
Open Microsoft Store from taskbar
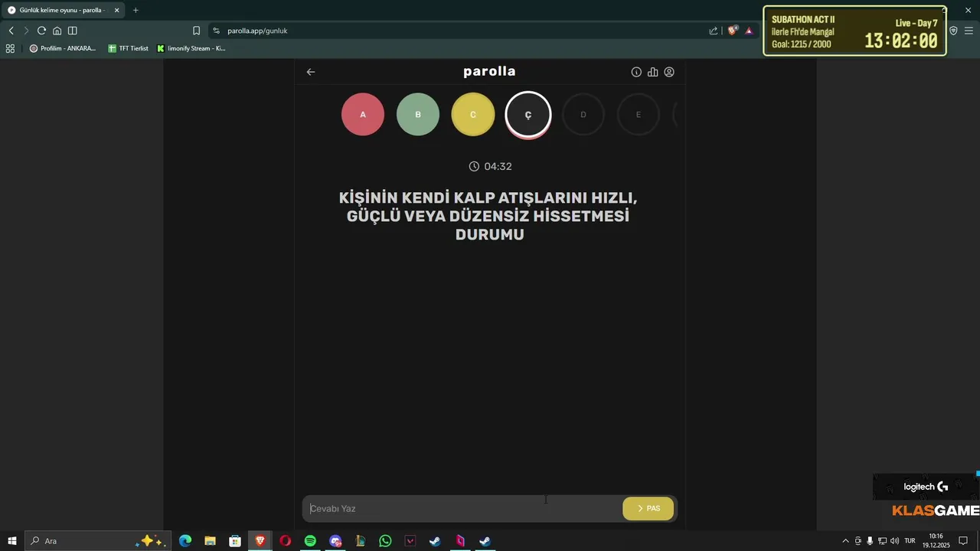click(235, 541)
